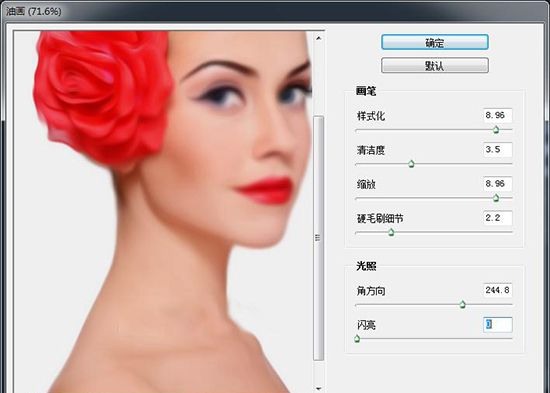Image resolution: width=550 pixels, height=393 pixels.
Task: Click the 硬毛刷细节 value field showing 2.2
Action: point(497,218)
